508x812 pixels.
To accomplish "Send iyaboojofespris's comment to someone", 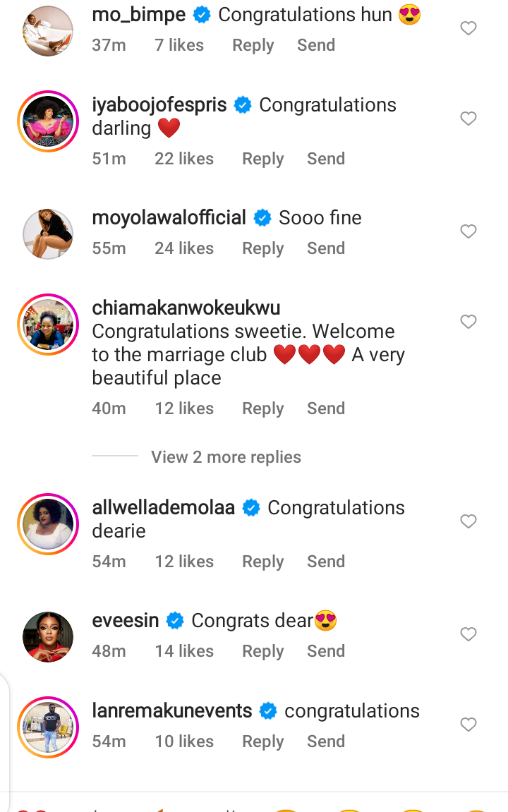I will click(x=325, y=159).
